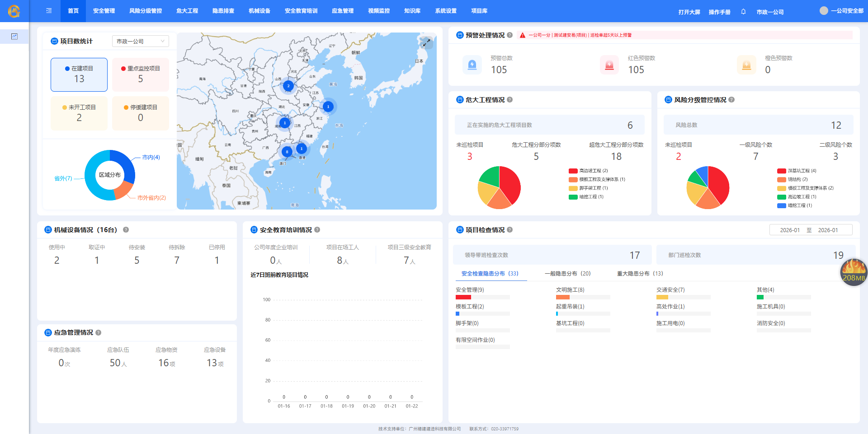This screenshot has height=434, width=868.
Task: Toggle 钢结构 legend item in risk chart
Action: point(793,179)
